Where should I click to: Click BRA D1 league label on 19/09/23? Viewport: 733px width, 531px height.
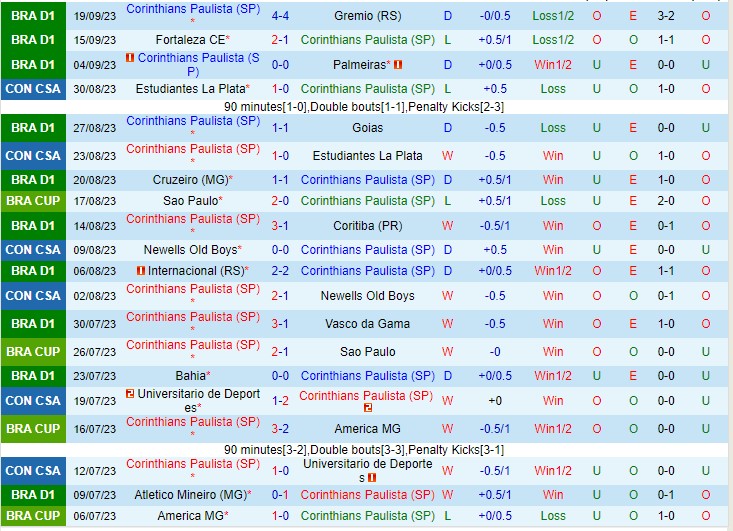[33, 16]
